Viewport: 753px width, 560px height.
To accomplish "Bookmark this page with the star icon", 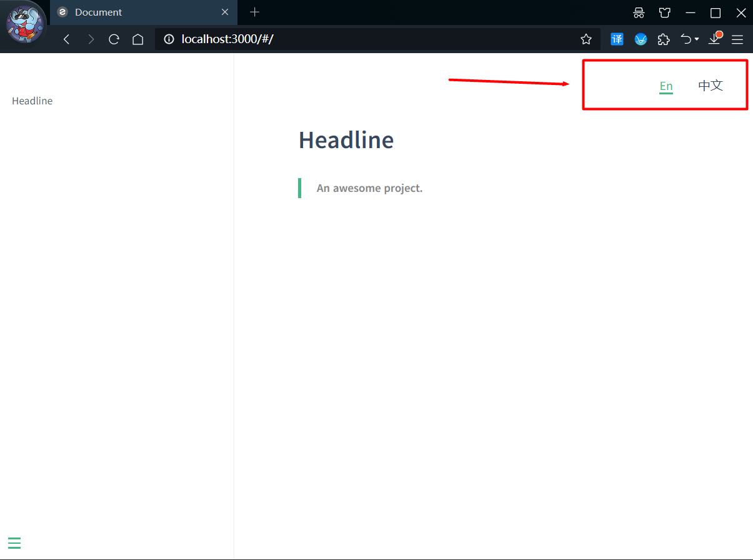I will pyautogui.click(x=586, y=39).
